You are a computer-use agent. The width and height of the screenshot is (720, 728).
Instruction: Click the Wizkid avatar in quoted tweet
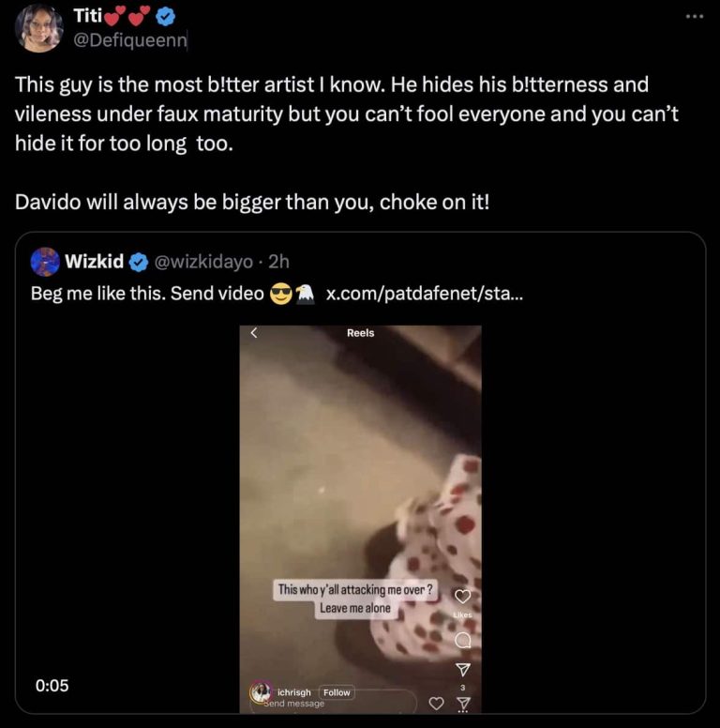pos(45,262)
